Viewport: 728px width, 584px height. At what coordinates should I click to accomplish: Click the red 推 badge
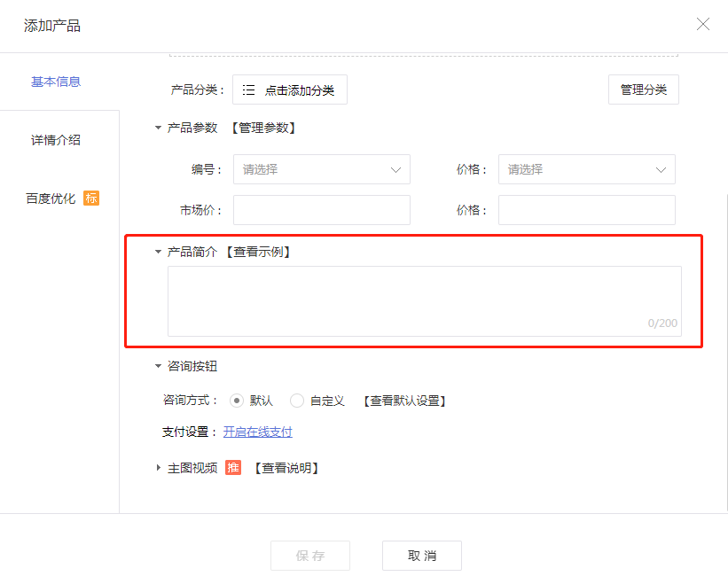pos(233,468)
